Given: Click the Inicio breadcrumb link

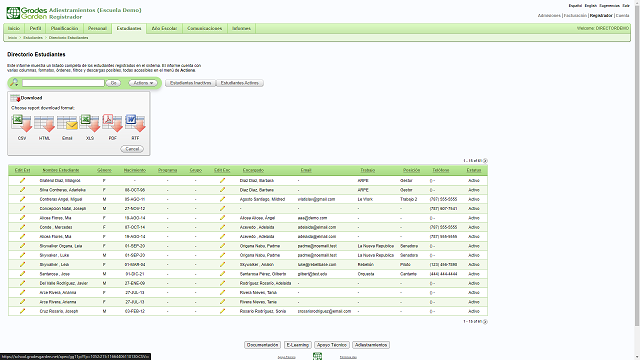Looking at the screenshot, I should click(x=12, y=38).
